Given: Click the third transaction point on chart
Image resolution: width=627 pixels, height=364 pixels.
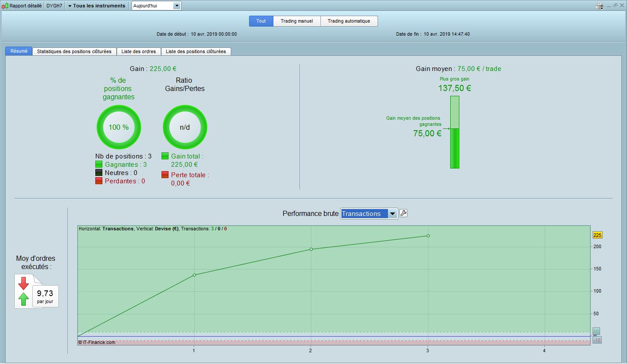Looking at the screenshot, I should [428, 236].
